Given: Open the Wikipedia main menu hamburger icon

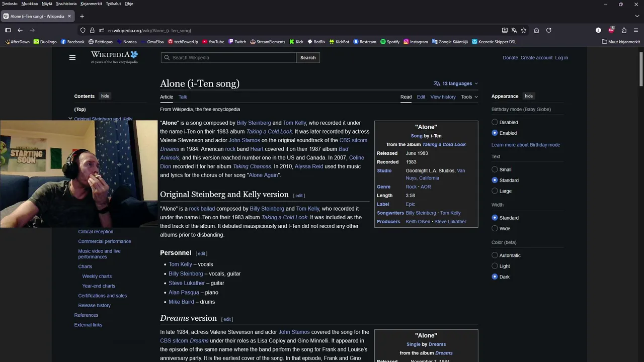Looking at the screenshot, I should click(72, 58).
